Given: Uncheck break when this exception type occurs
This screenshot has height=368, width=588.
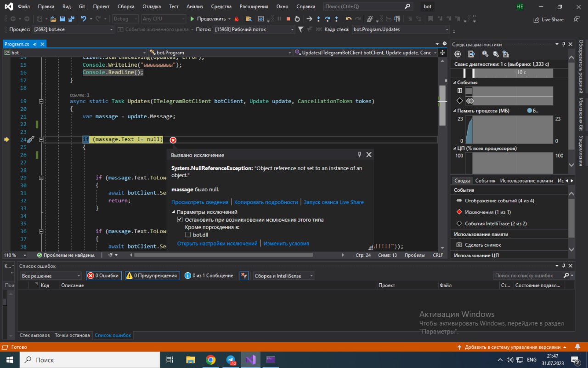Looking at the screenshot, I should 180,220.
